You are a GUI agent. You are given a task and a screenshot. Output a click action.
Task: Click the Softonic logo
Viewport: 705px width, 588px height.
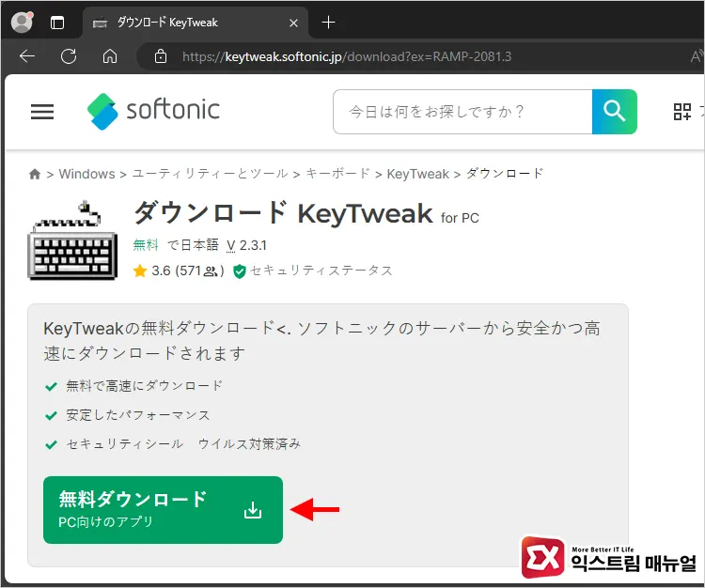tap(153, 111)
